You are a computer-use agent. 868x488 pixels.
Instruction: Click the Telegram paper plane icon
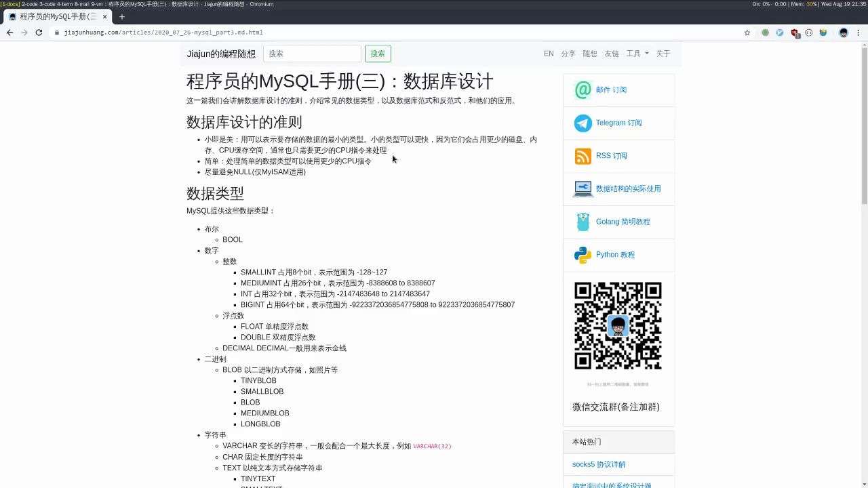583,123
